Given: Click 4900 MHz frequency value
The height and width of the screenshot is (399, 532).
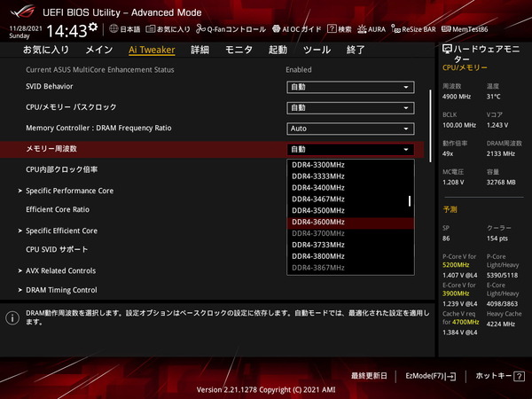Looking at the screenshot, I should (457, 97).
